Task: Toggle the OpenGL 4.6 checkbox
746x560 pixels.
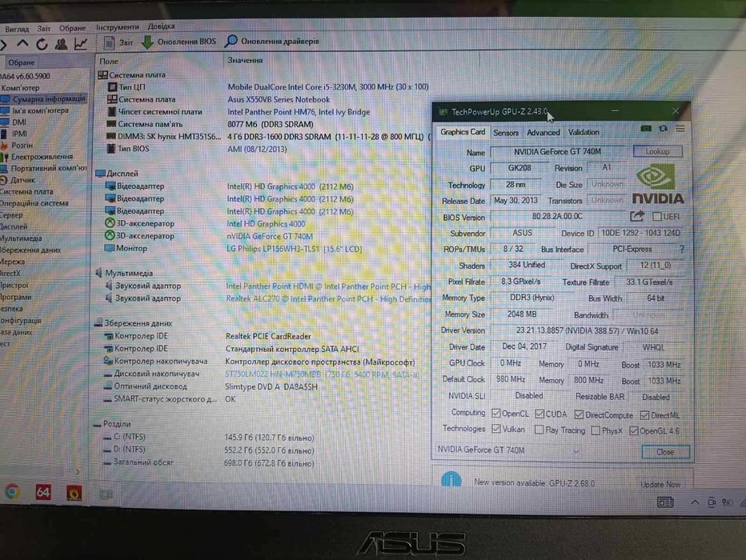Action: [634, 430]
